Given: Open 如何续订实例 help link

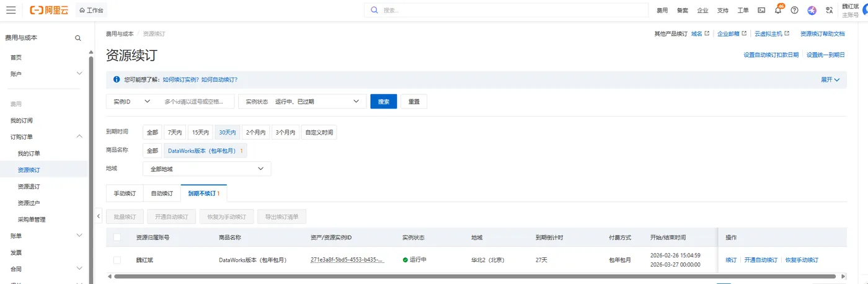Looking at the screenshot, I should coord(181,80).
